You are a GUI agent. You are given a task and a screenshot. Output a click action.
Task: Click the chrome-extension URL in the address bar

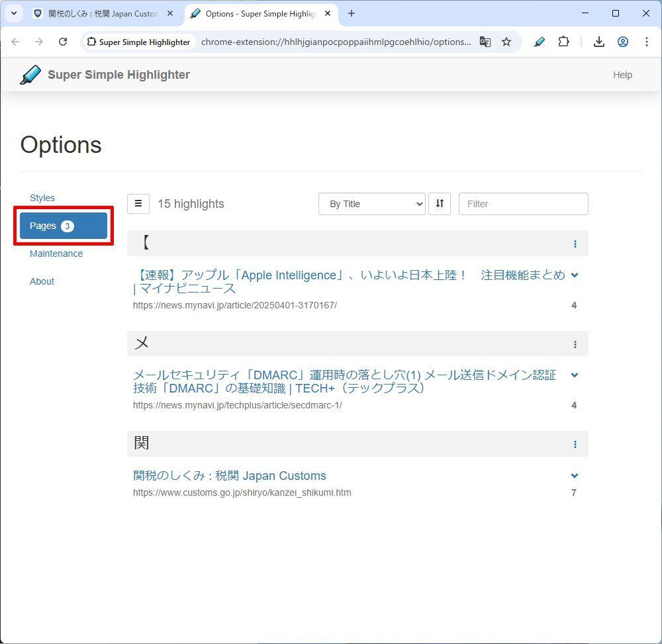pyautogui.click(x=336, y=42)
